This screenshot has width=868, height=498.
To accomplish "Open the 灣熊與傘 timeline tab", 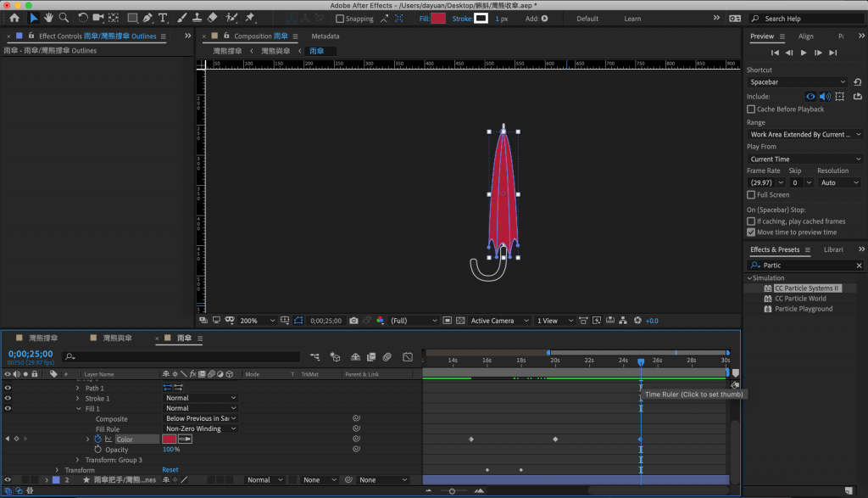I will (117, 338).
